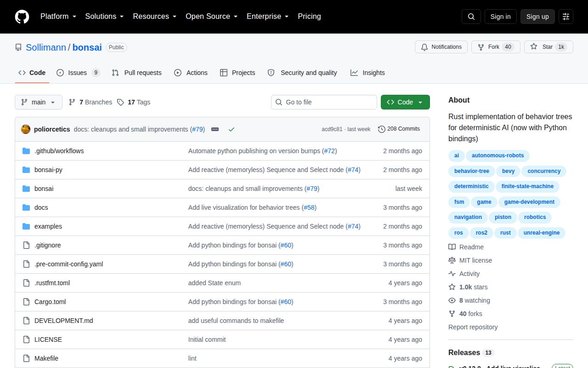Open the Security and quality tab
The image size is (588, 368).
[x=302, y=73]
